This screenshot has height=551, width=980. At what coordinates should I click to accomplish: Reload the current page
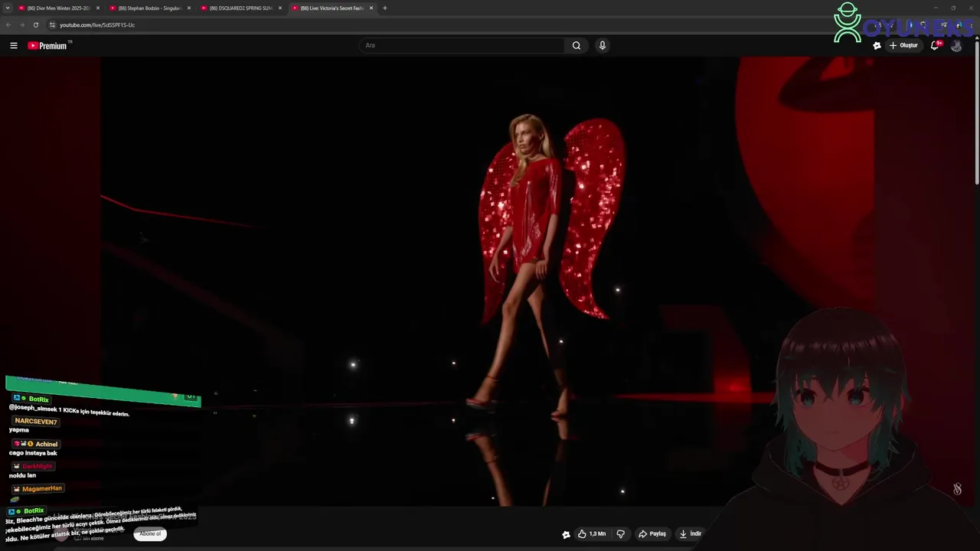point(35,25)
